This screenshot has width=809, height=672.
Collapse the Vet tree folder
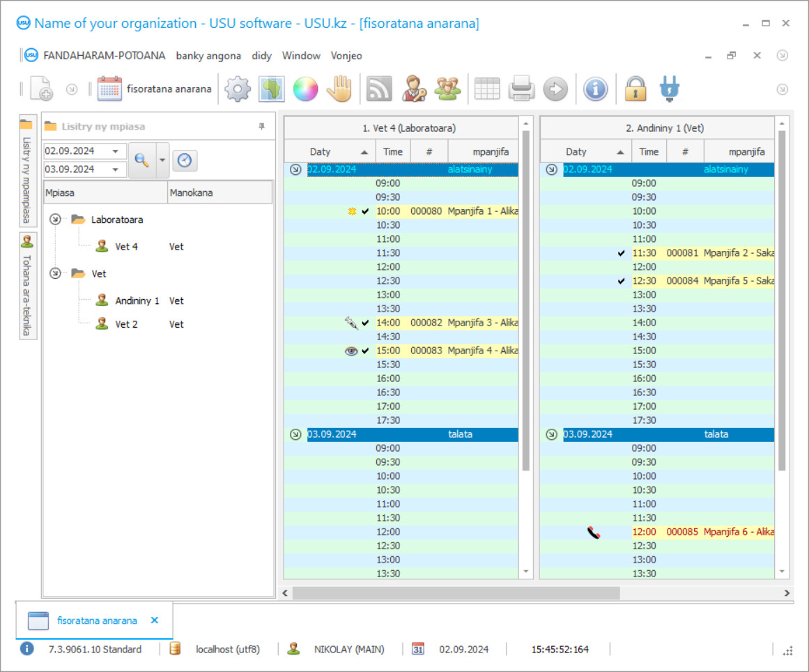[x=55, y=273]
